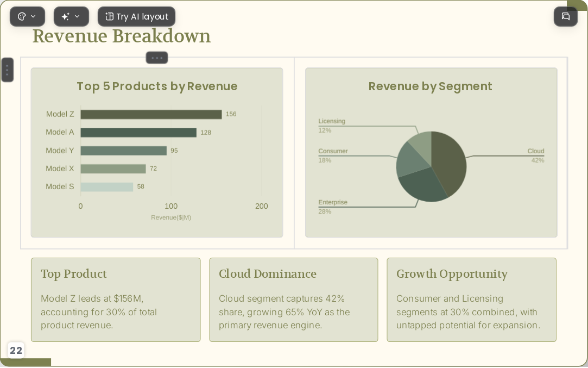The width and height of the screenshot is (588, 368).
Task: Click the Consumer slice of the pie chart
Action: tap(409, 160)
